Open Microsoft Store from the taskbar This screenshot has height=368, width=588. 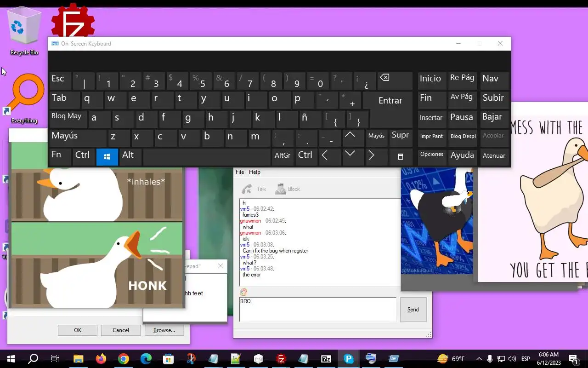coord(168,359)
